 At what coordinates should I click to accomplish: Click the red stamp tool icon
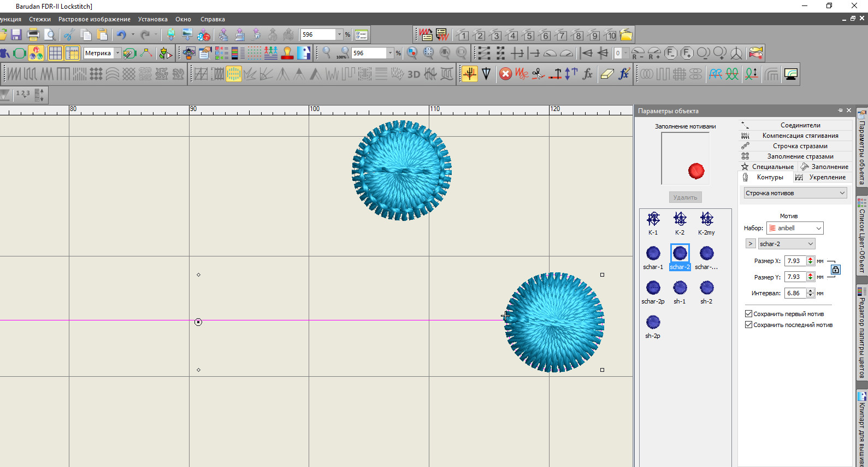point(287,53)
